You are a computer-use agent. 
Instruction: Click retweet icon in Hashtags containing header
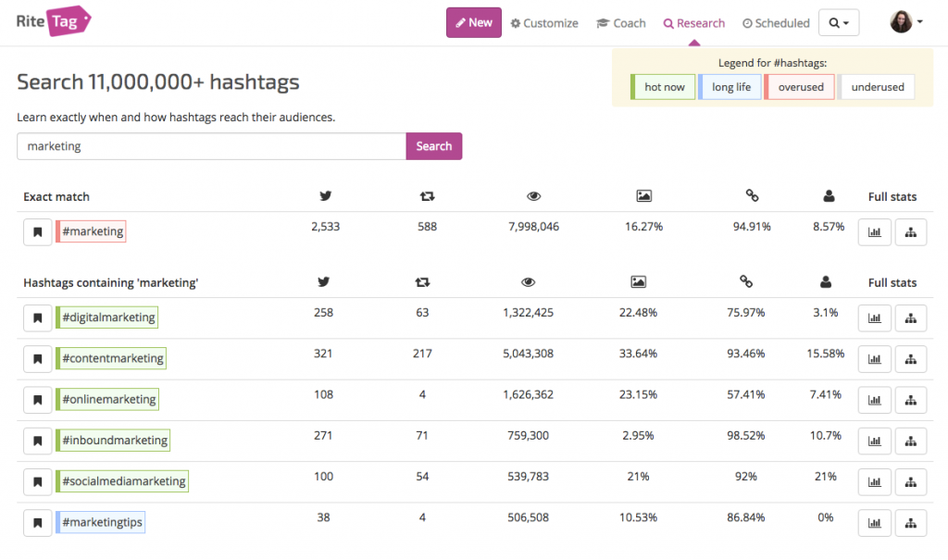pyautogui.click(x=422, y=281)
